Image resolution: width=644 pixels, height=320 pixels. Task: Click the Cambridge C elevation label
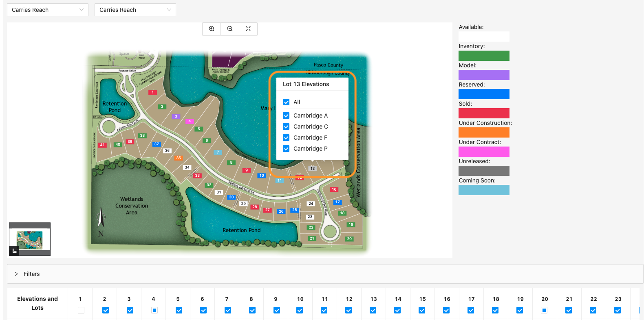pos(311,127)
